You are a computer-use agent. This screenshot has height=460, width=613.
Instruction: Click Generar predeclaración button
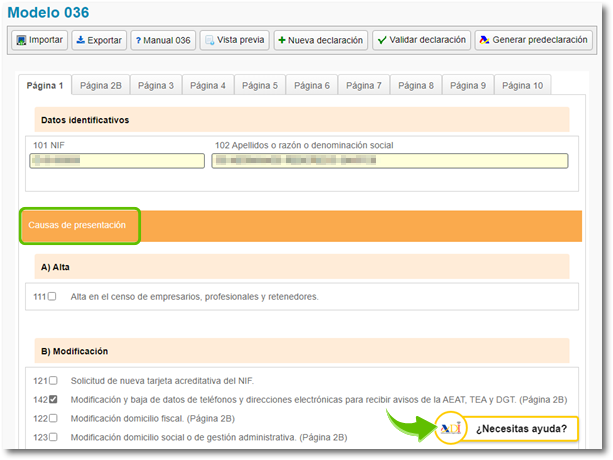click(x=533, y=40)
